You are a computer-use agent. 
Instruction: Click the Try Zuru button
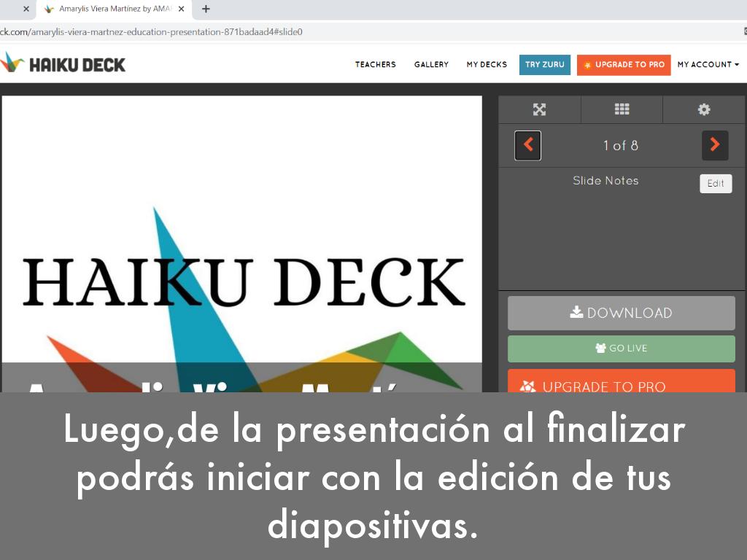tap(545, 65)
